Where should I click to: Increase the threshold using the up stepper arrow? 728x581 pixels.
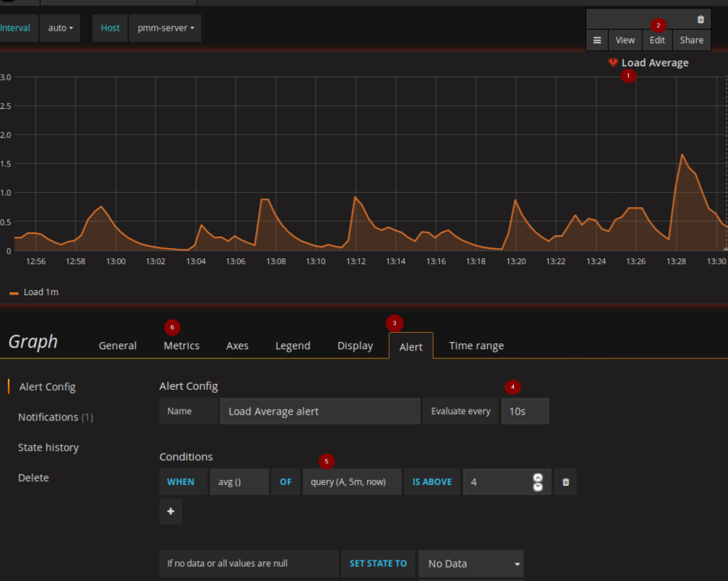pyautogui.click(x=538, y=477)
